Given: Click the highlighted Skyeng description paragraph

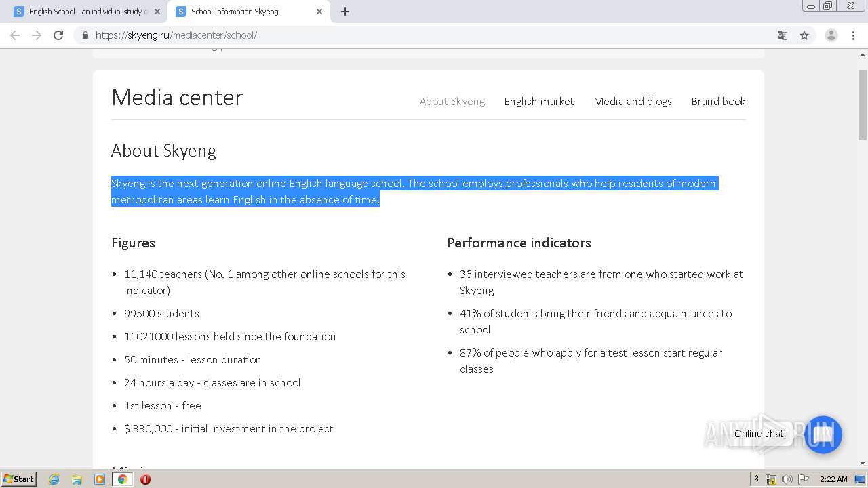Looking at the screenshot, I should [414, 192].
